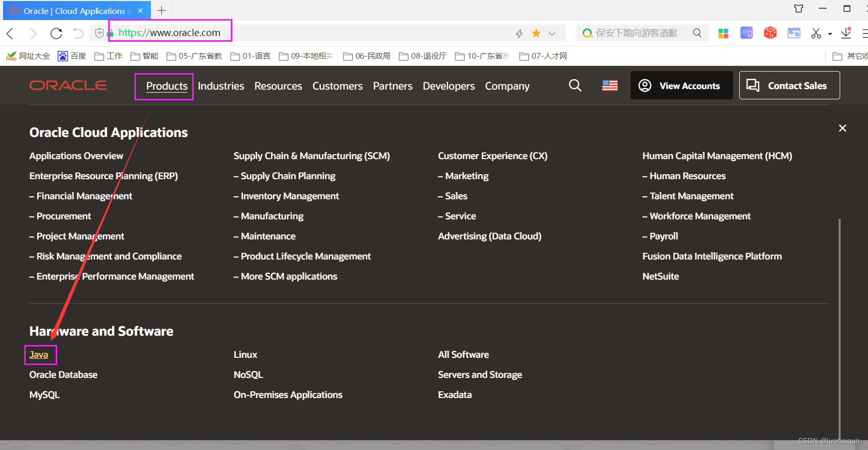Open the NoSQL link
The image size is (868, 450).
[x=248, y=375]
